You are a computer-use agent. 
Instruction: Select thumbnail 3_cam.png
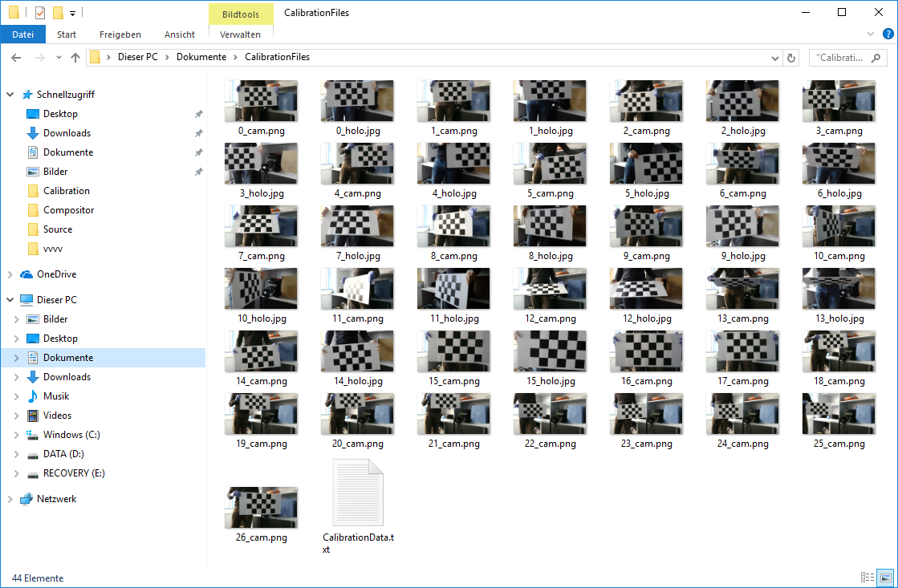(839, 101)
